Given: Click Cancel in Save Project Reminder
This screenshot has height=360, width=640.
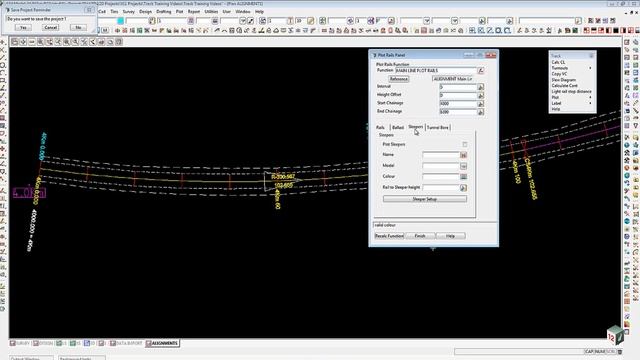Looking at the screenshot, I should tap(51, 27).
